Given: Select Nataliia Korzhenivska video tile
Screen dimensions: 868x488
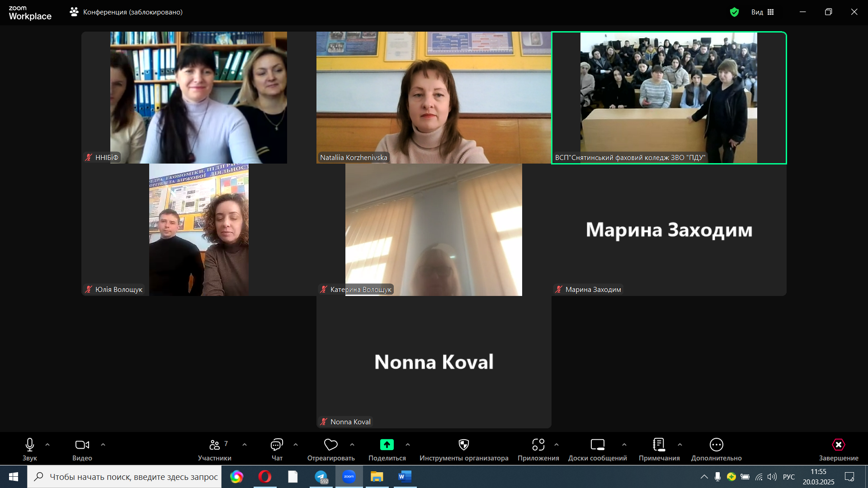Looking at the screenshot, I should pyautogui.click(x=433, y=97).
